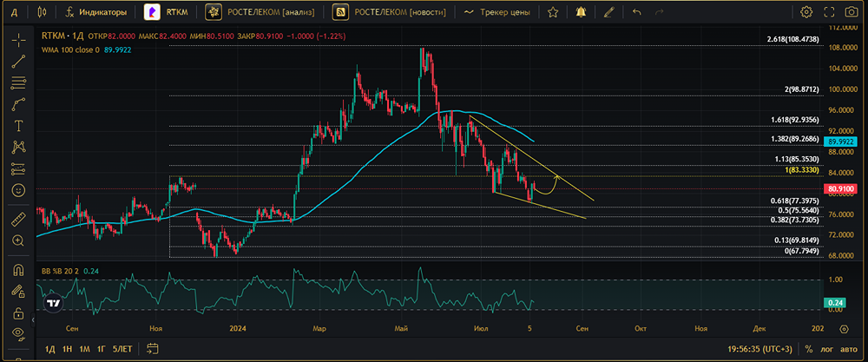Viewport: 868px width, 362px height.
Task: Activate the zoom in tool
Action: (18, 240)
